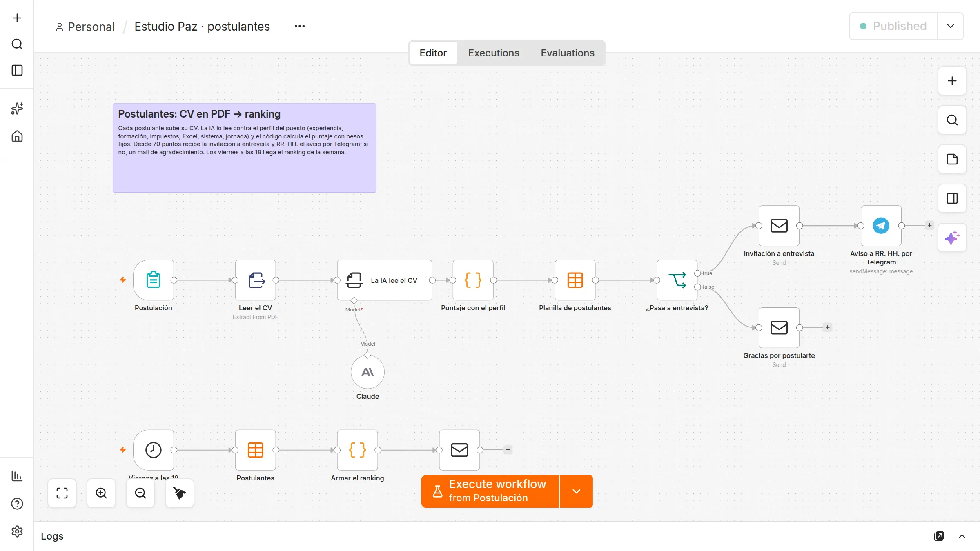Switch to the Evaluations tab

coord(568,53)
